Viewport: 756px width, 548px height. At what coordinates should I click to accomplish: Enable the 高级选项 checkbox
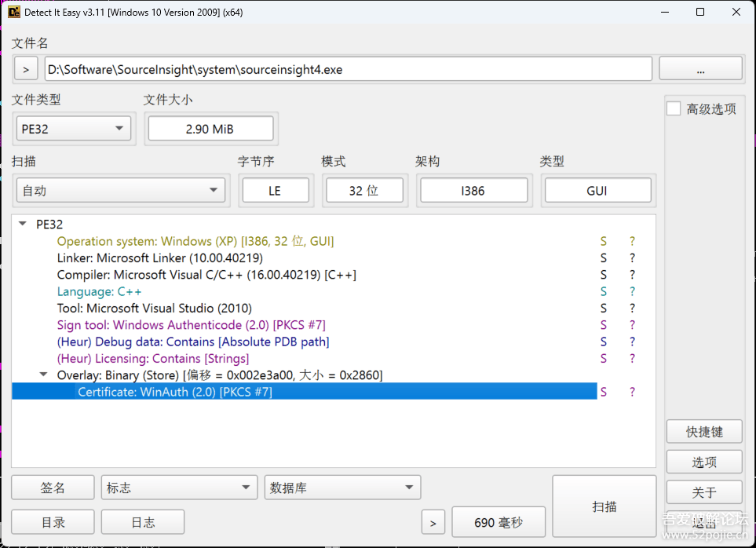click(674, 108)
